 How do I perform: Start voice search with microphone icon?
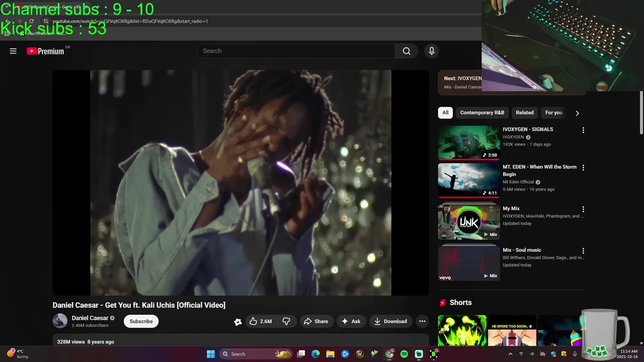click(x=431, y=51)
